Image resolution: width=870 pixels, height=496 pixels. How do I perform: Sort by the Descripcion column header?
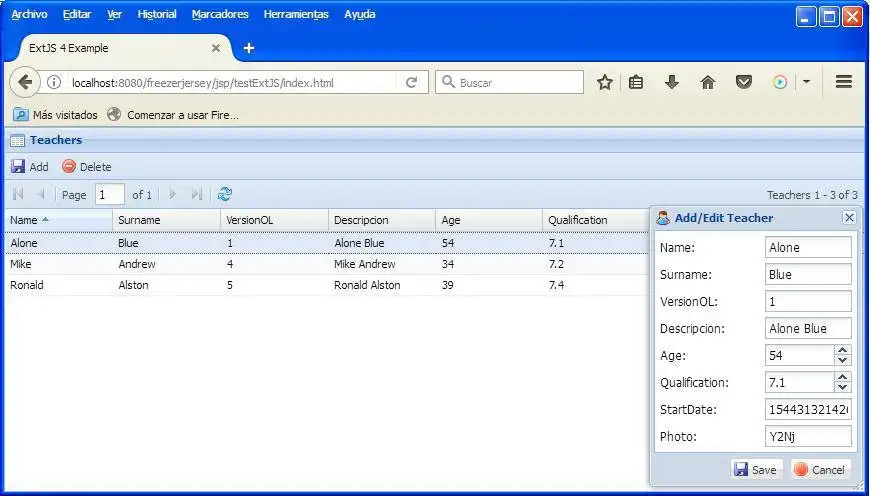(382, 220)
